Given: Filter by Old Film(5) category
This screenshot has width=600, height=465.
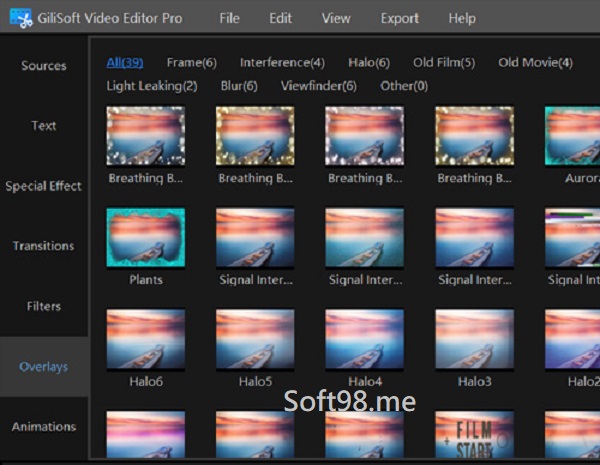Looking at the screenshot, I should (x=443, y=63).
